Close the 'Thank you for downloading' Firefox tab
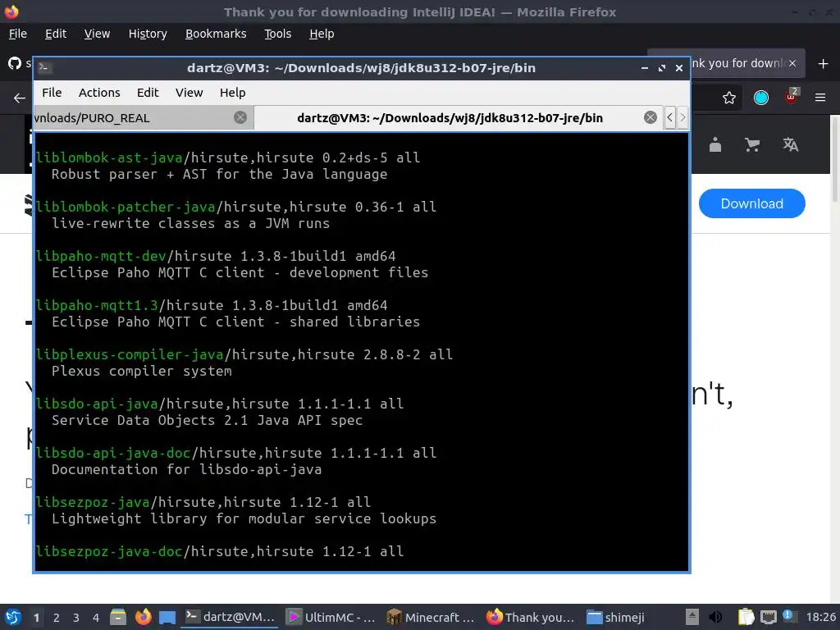 (792, 63)
